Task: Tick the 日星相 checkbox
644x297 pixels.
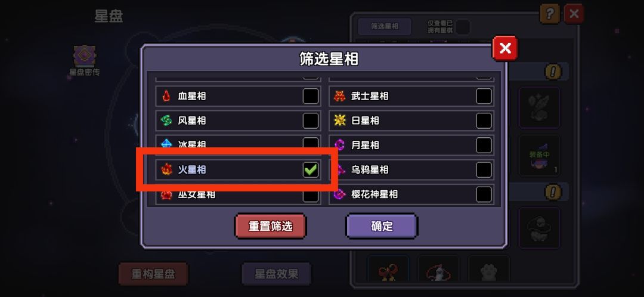Action: 484,120
